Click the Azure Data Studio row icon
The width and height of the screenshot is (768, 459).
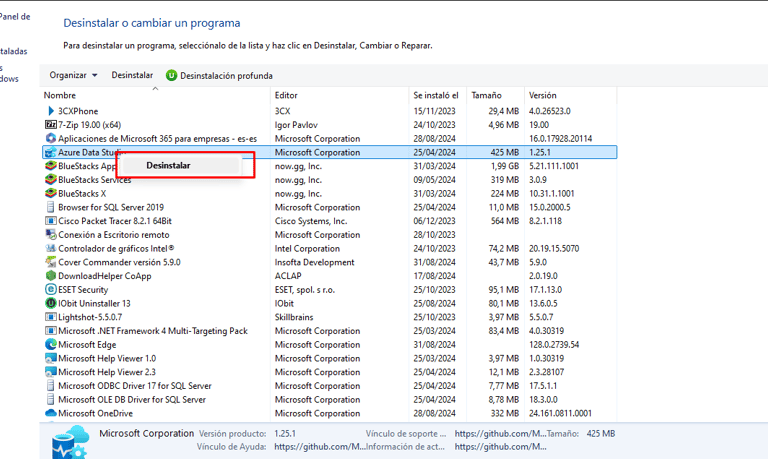[50, 152]
